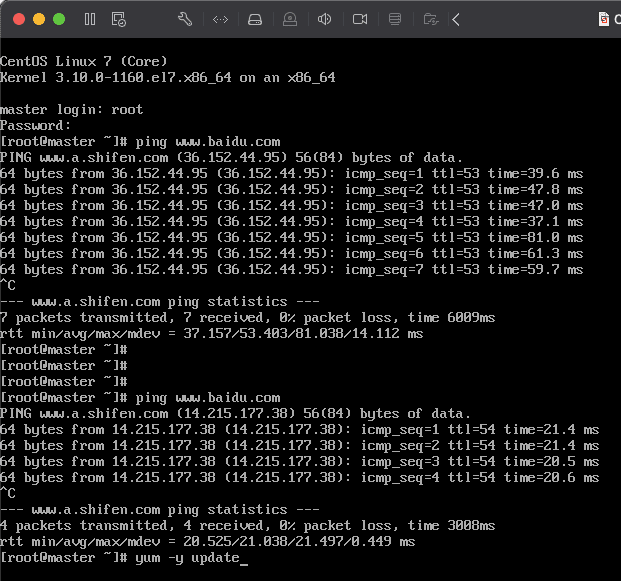
Task: Click the document icon at toolbar right
Action: pyautogui.click(x=604, y=19)
